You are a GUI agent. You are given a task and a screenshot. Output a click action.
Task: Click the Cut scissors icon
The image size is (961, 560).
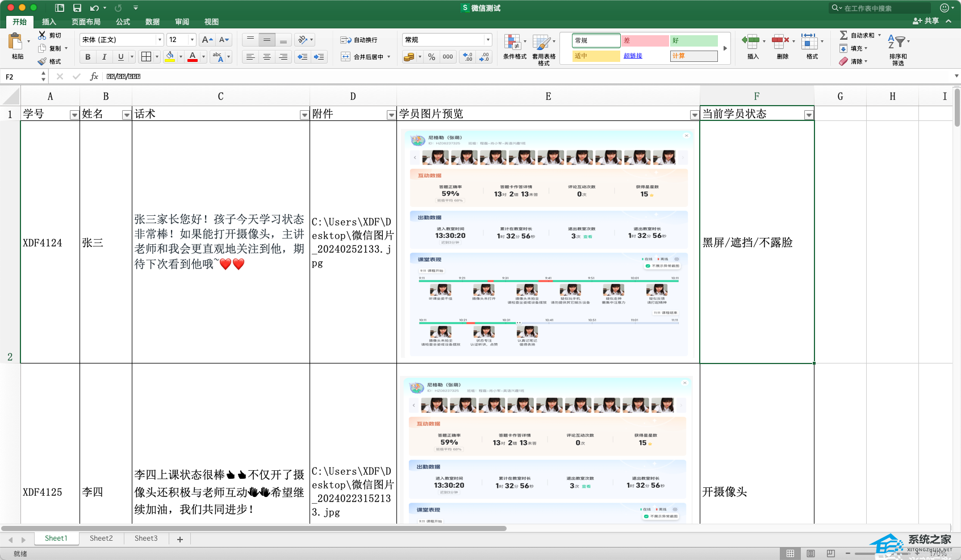[x=42, y=35]
